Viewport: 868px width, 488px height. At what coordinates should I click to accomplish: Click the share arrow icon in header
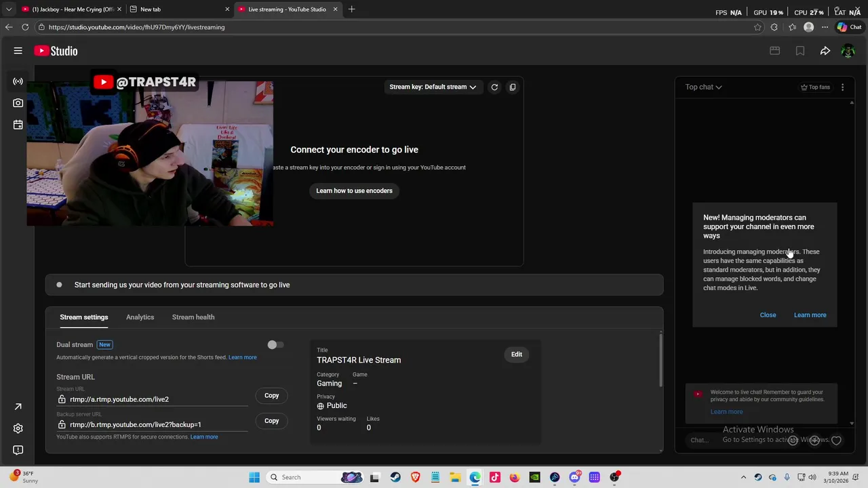pos(825,51)
